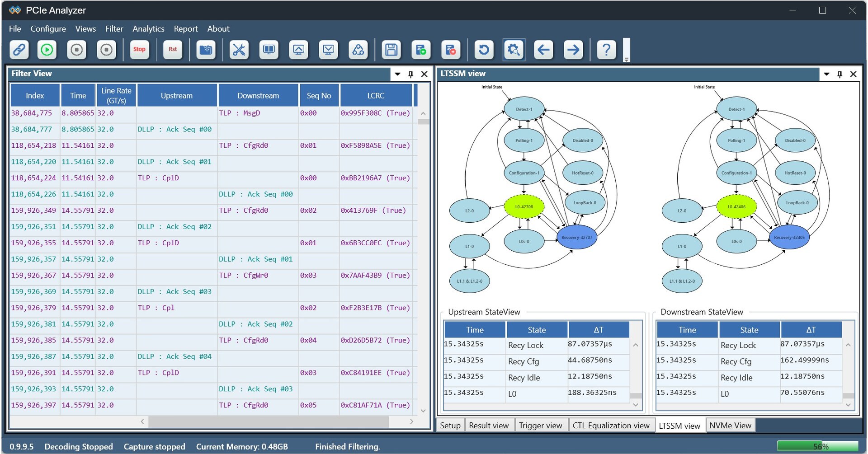Select the green Play capture icon
Image resolution: width=868 pixels, height=454 pixels.
tap(47, 50)
